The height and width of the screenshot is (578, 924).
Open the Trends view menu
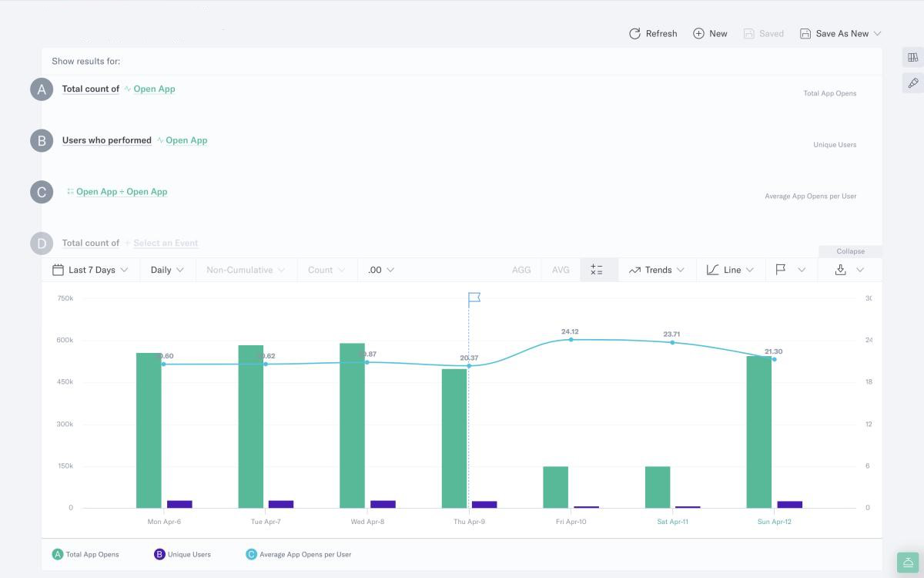click(x=657, y=270)
